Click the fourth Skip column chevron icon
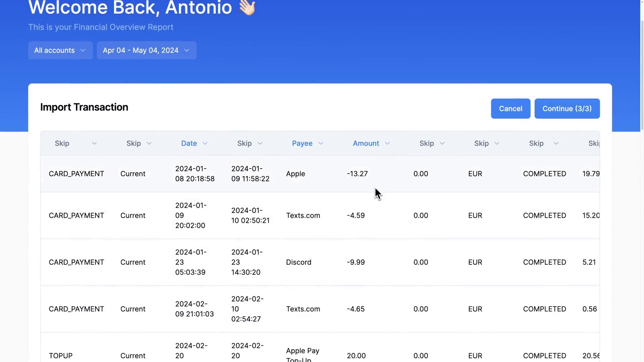The image size is (644, 362). click(x=442, y=143)
